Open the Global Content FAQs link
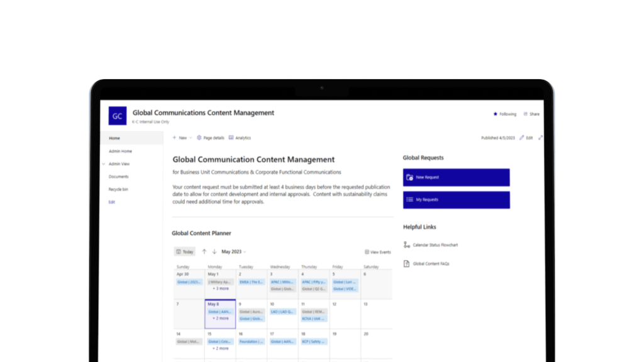 tap(430, 264)
